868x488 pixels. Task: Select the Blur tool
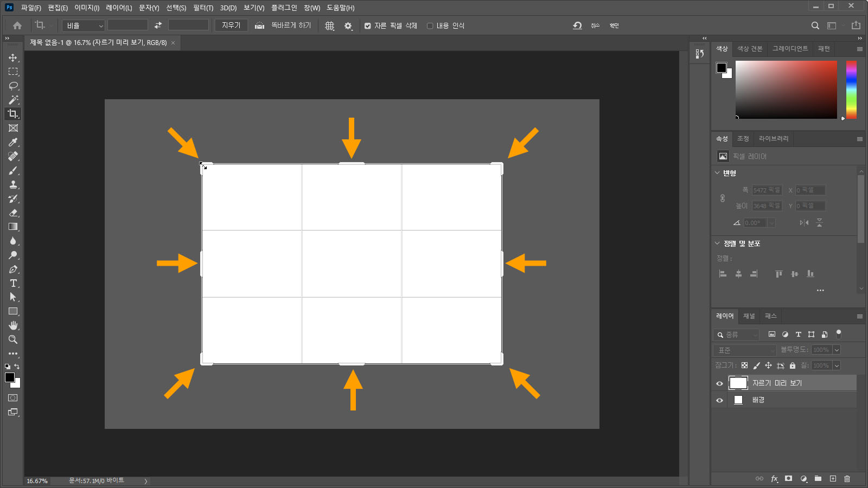coord(13,241)
